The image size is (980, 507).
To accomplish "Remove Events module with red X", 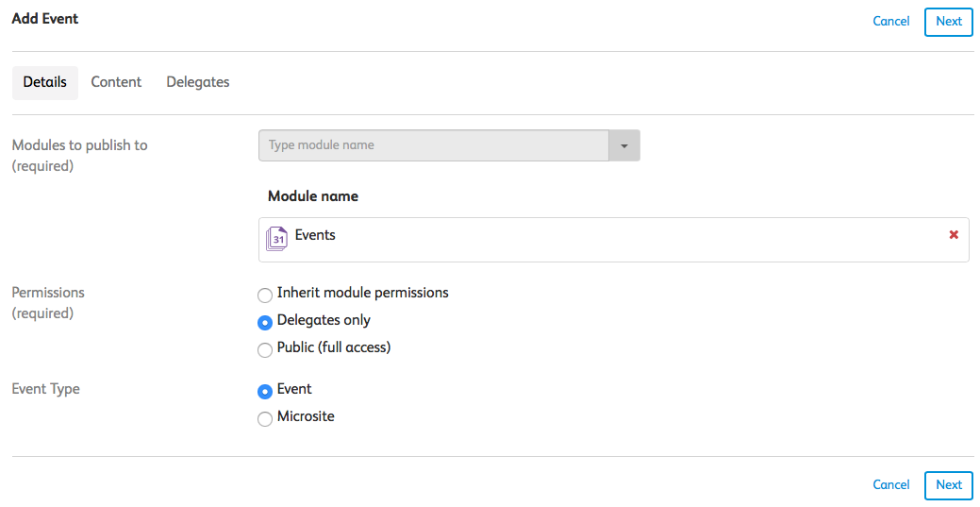I will 954,235.
